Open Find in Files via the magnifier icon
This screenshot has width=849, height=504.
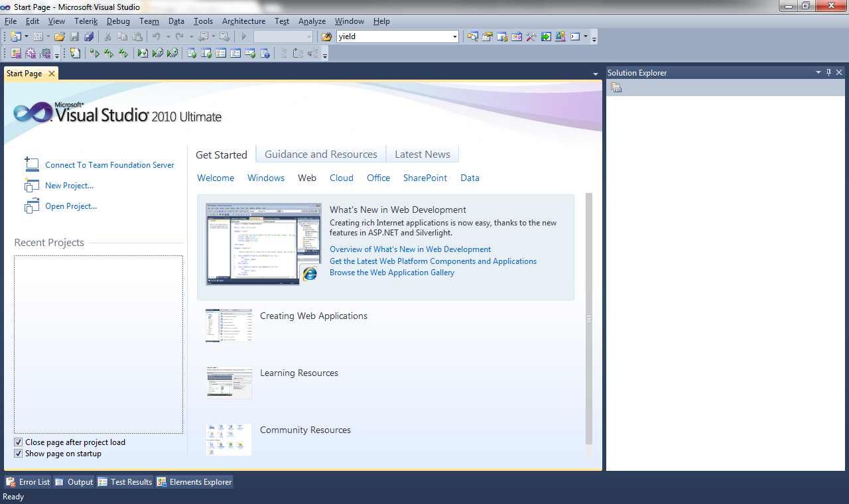472,36
